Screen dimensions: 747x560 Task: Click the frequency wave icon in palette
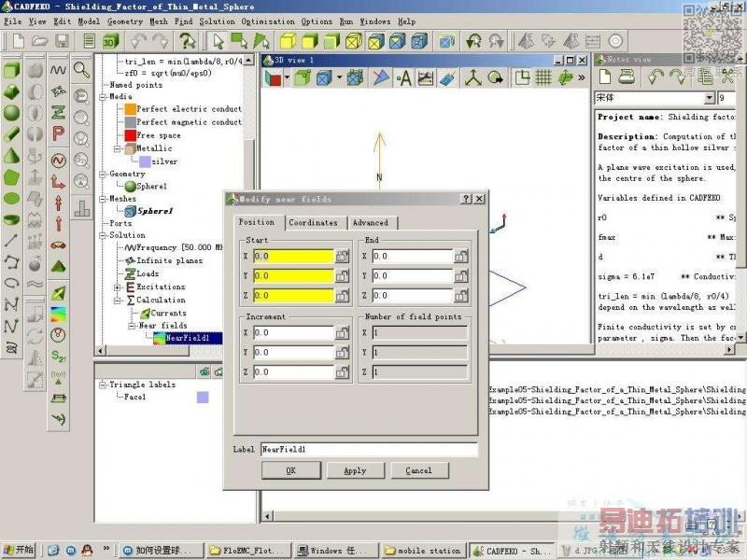click(x=58, y=70)
